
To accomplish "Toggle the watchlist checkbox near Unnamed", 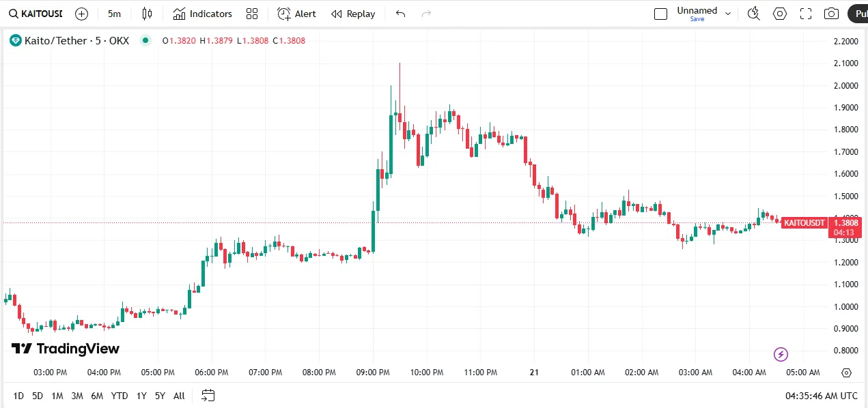I will (660, 13).
